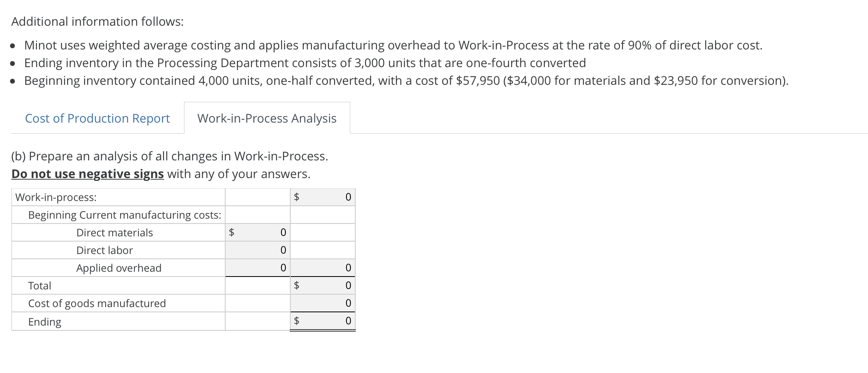
Task: Select the Work-in-process row label
Action: [56, 197]
